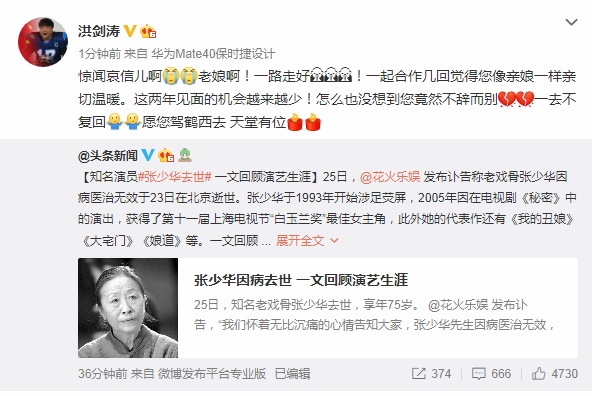Click the blue verified V badge of 头条新闻

(x=148, y=155)
